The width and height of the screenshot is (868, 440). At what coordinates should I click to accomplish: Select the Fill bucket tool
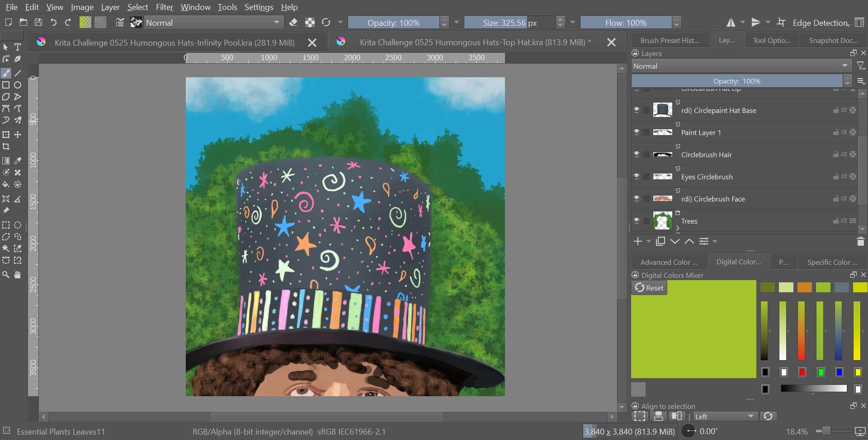(x=6, y=184)
